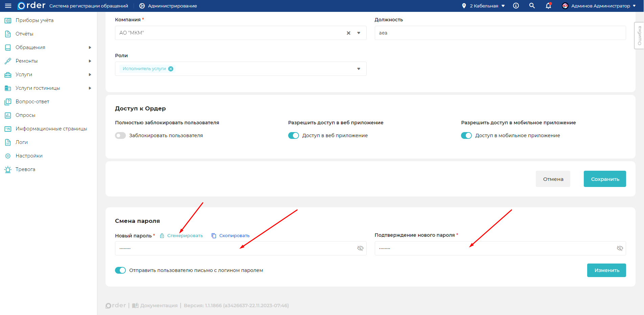
Task: Go to Логи in the sidebar
Action: coord(22,142)
